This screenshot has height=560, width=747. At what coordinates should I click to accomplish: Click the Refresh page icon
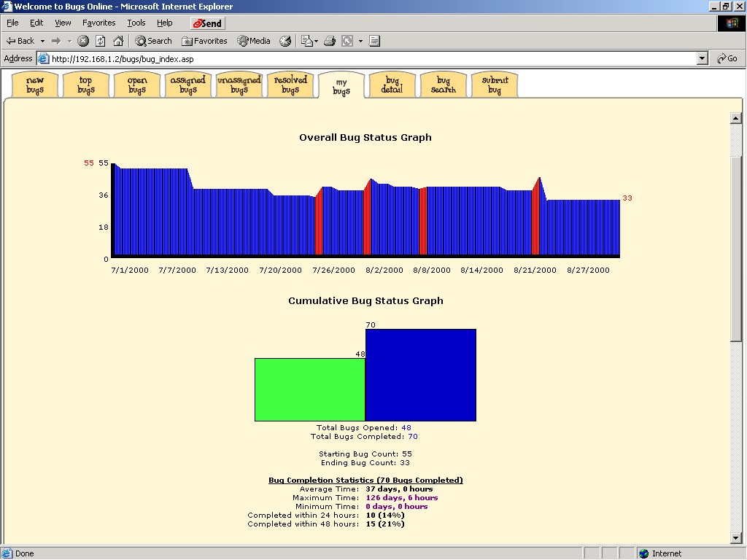[x=101, y=41]
